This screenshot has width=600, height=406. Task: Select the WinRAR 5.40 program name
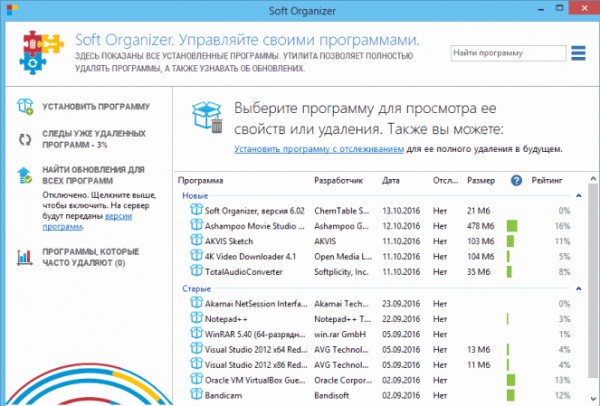point(255,334)
